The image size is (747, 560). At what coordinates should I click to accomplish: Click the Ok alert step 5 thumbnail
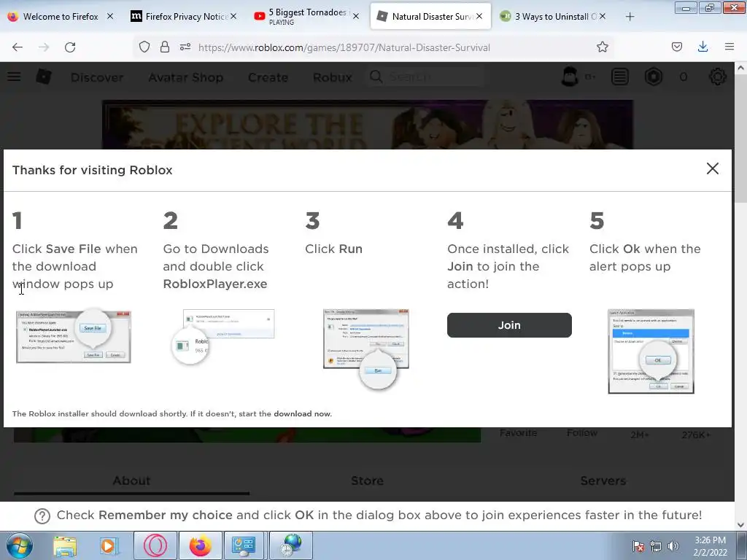[x=651, y=351]
